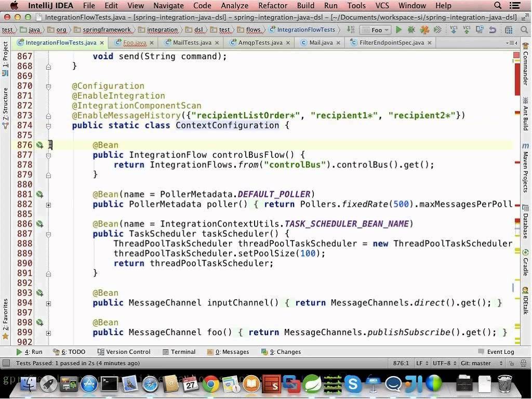Run with coverage icon in toolbar

point(424,30)
